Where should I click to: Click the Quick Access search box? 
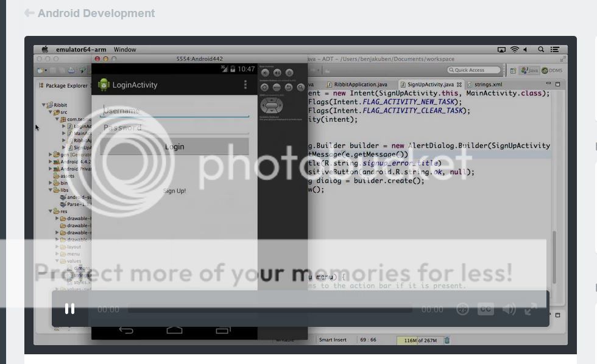(x=472, y=70)
